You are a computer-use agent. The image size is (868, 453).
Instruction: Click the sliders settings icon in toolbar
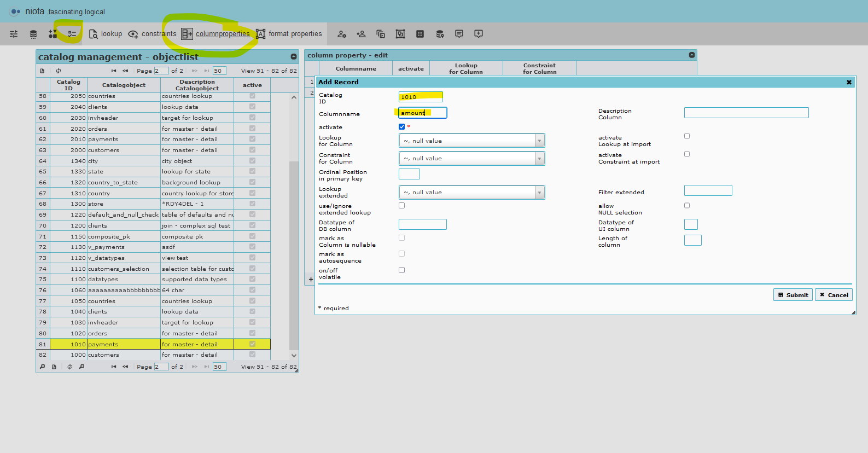tap(14, 34)
